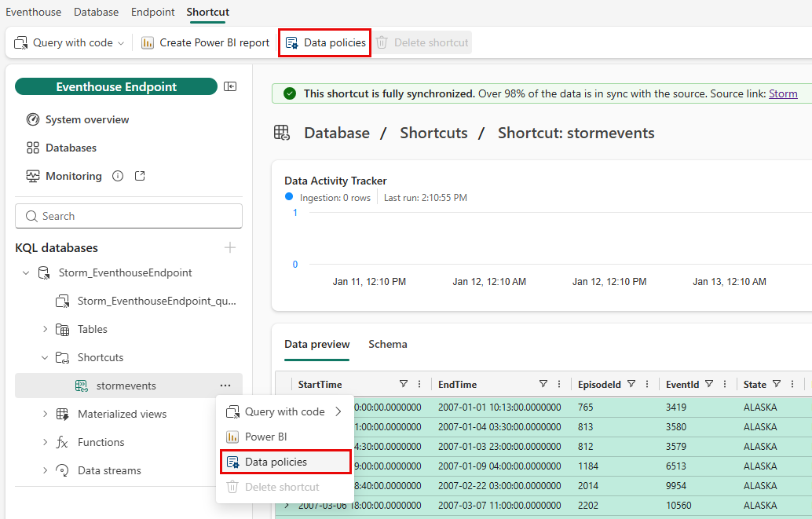
Task: Click Delete shortcut in context menu
Action: [284, 487]
